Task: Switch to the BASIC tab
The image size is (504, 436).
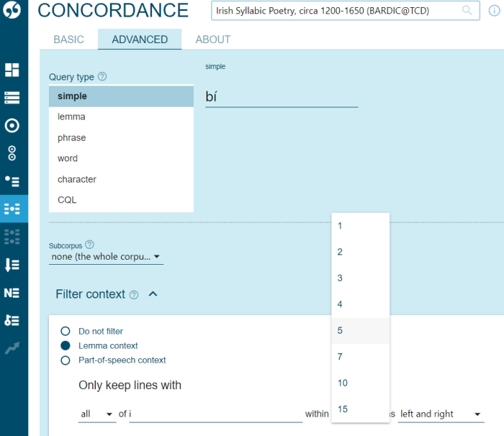Action: click(x=69, y=39)
